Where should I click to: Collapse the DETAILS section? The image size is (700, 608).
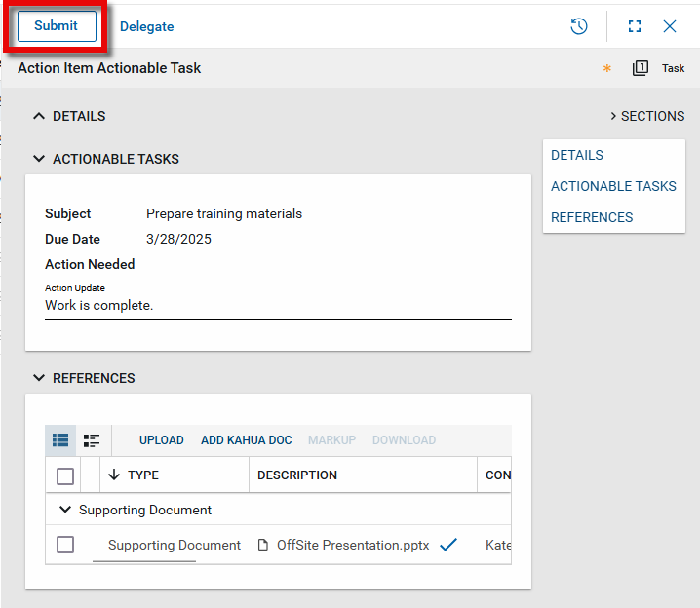[39, 116]
